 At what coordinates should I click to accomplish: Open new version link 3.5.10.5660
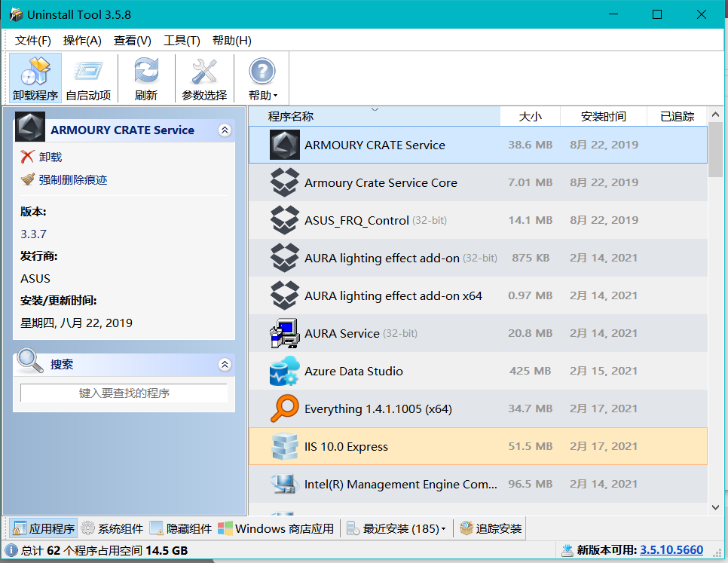[x=671, y=550]
